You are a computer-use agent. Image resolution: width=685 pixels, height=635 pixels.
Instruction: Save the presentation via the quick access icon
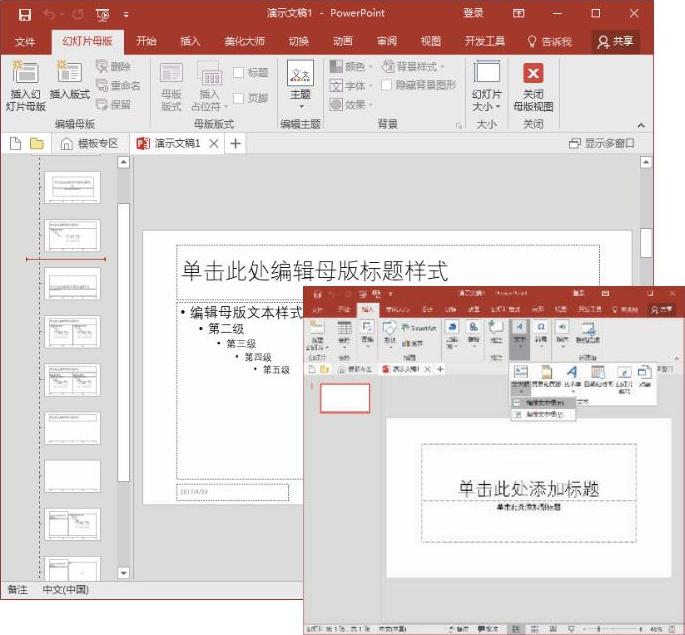pyautogui.click(x=24, y=15)
